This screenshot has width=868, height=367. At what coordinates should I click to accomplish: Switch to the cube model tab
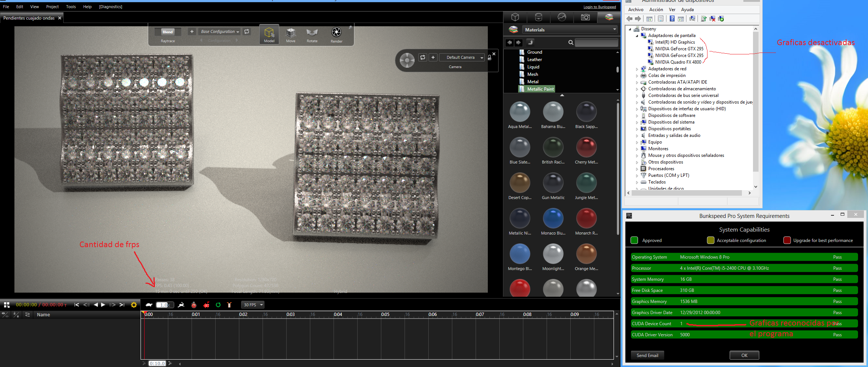pos(515,17)
